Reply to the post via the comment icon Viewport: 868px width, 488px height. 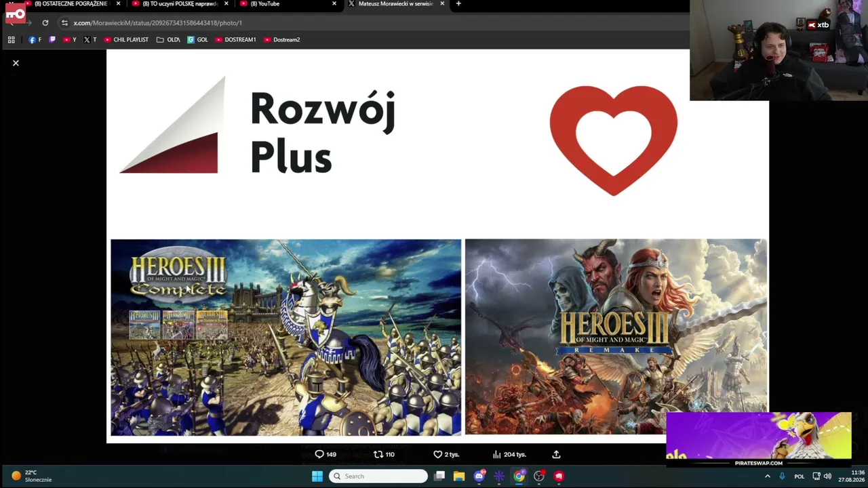[x=319, y=454]
